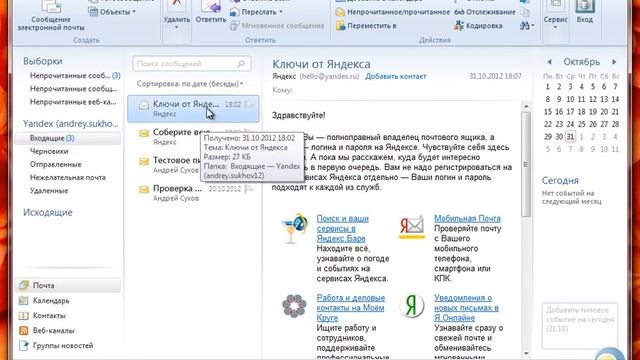Select day 15 in October calendar

coord(548,111)
